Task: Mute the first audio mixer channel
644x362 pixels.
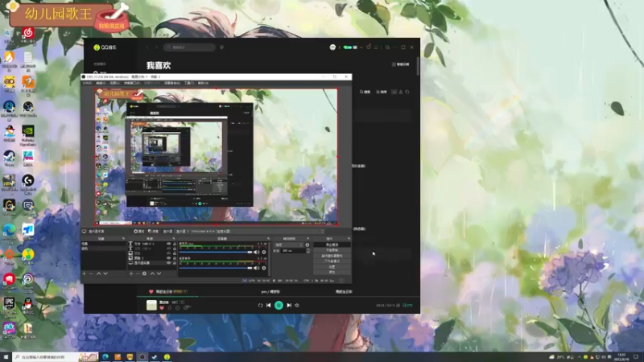Action: click(x=256, y=252)
